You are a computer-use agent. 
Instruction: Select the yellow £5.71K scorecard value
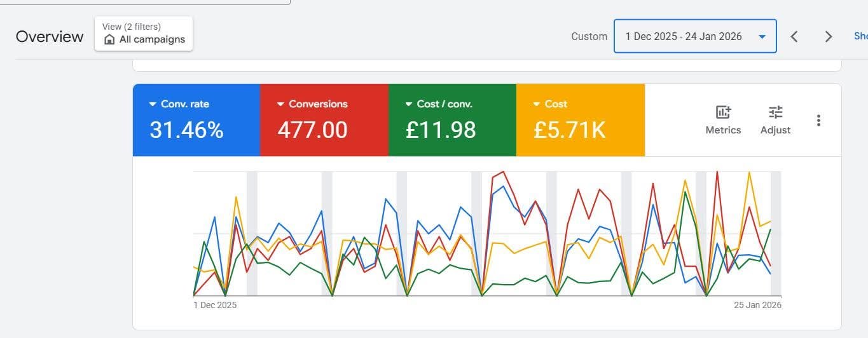point(569,130)
